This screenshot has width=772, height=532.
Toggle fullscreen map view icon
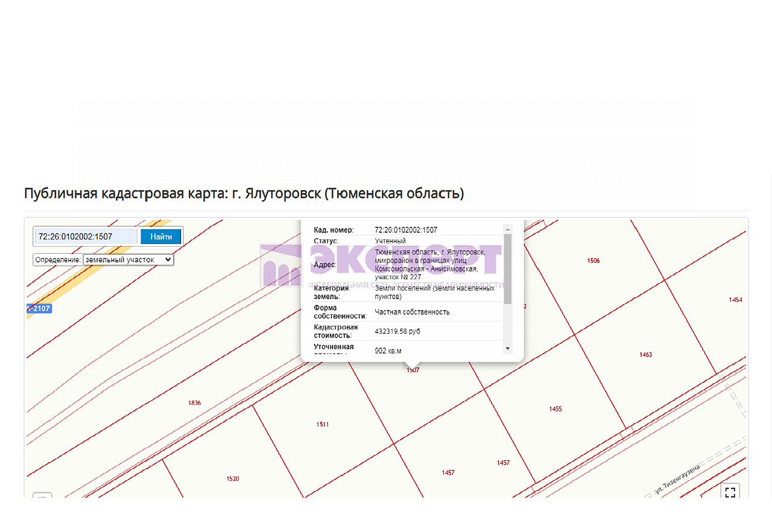pos(730,492)
